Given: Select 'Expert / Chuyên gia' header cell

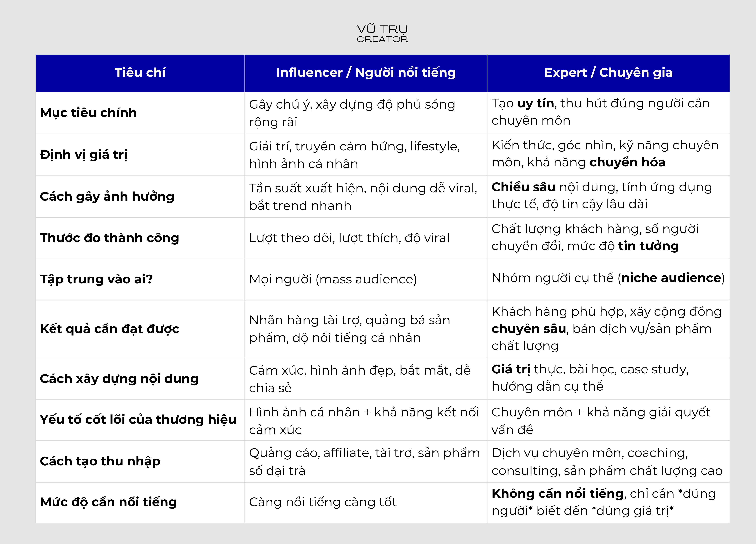Looking at the screenshot, I should [x=608, y=73].
